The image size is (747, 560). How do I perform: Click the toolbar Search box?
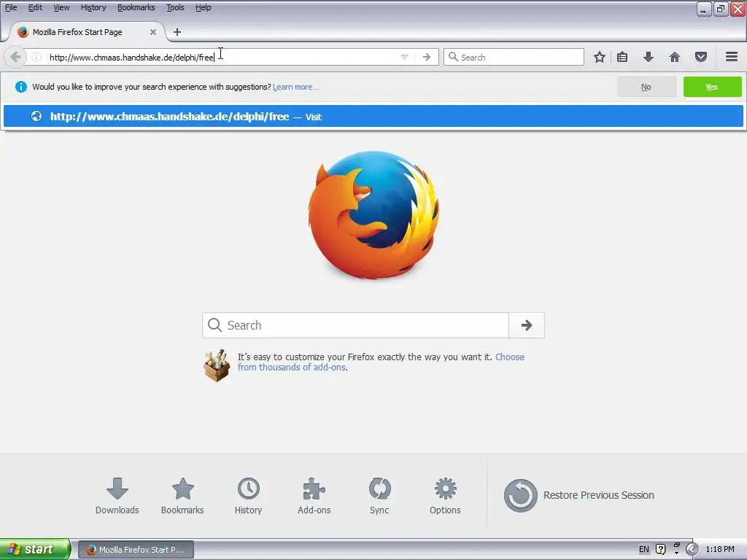[514, 57]
